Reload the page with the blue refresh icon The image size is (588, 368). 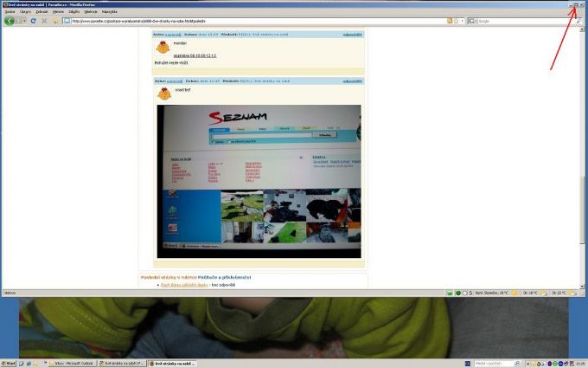click(34, 21)
